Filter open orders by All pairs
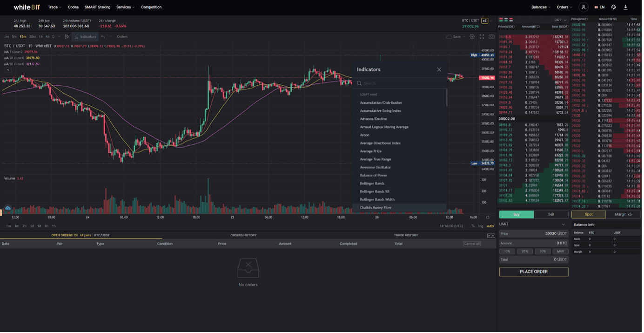This screenshot has width=644, height=333. pyautogui.click(x=86, y=236)
